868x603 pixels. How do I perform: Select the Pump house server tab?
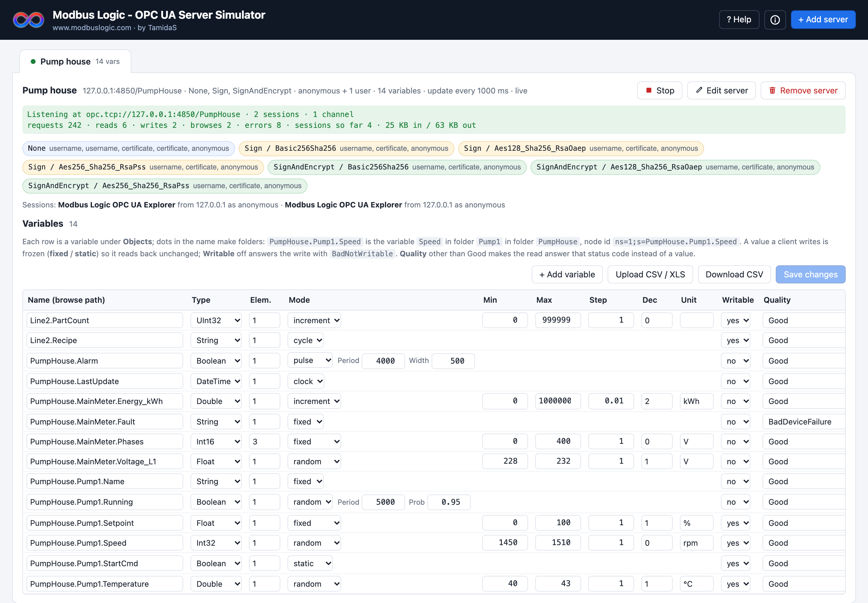75,62
